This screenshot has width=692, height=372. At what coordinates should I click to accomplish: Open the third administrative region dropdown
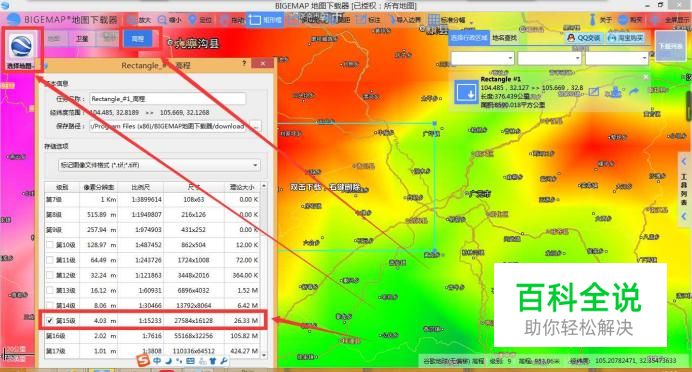[x=617, y=58]
